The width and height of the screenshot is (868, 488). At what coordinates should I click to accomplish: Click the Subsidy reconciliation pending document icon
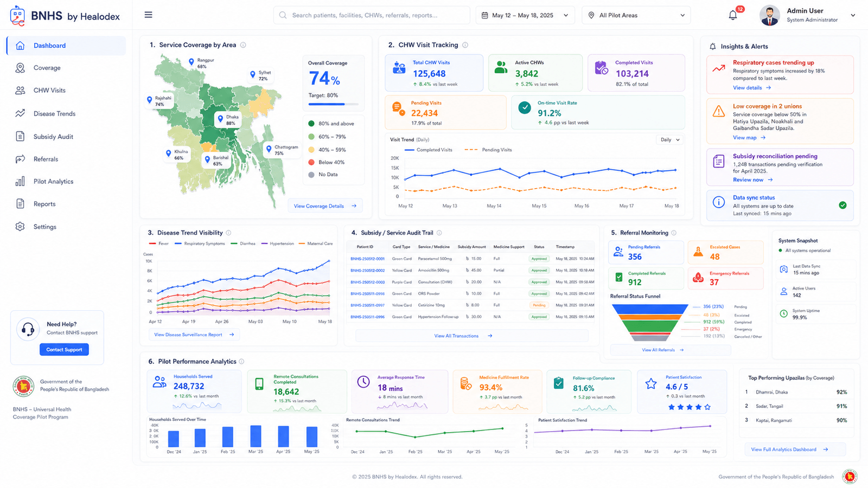[719, 161]
